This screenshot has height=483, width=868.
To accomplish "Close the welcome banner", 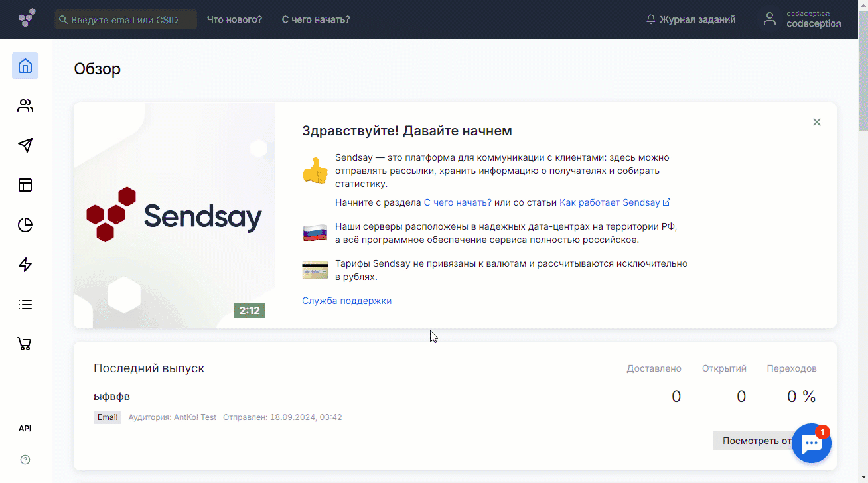I will (x=817, y=122).
